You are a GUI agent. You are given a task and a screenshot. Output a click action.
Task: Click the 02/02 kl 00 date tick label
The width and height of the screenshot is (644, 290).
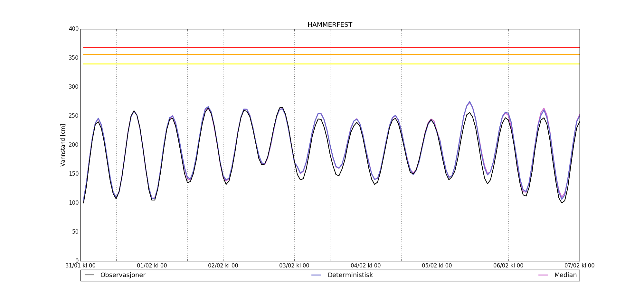point(223,266)
